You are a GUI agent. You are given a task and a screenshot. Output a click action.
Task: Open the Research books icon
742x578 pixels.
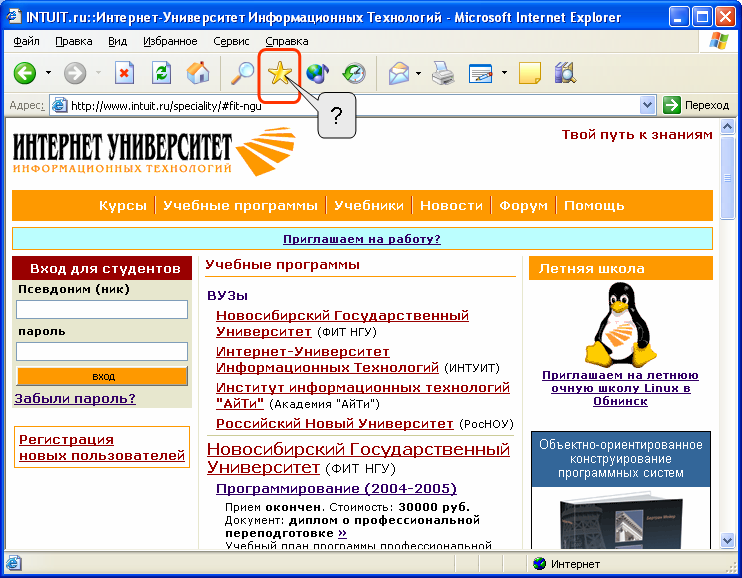[x=565, y=73]
